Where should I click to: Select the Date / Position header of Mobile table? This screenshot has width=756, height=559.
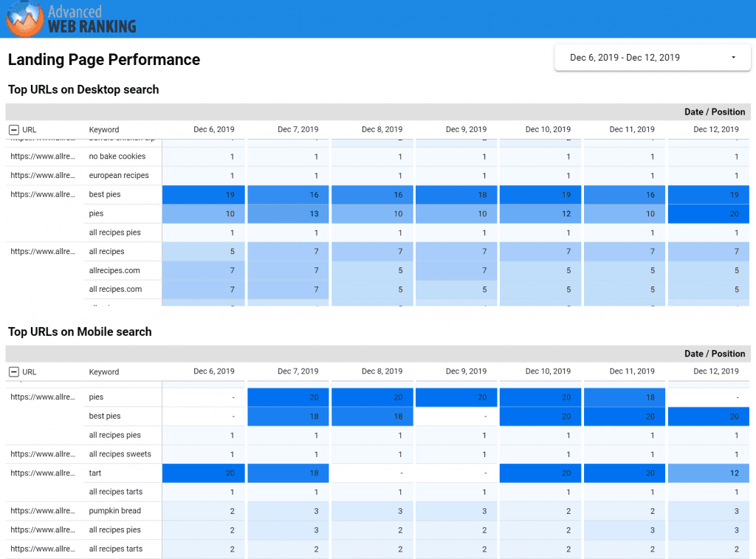pyautogui.click(x=715, y=354)
